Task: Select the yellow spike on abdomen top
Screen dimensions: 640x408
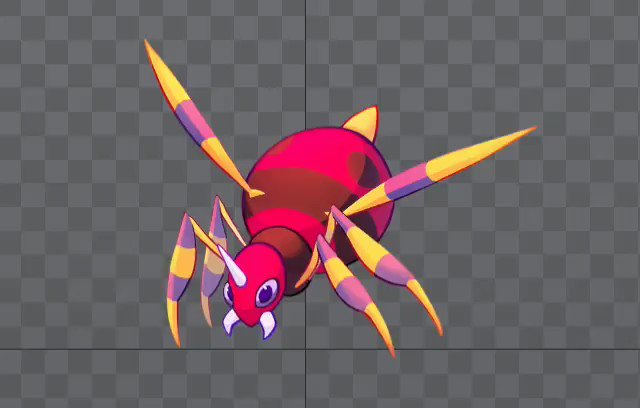Action: [x=362, y=123]
